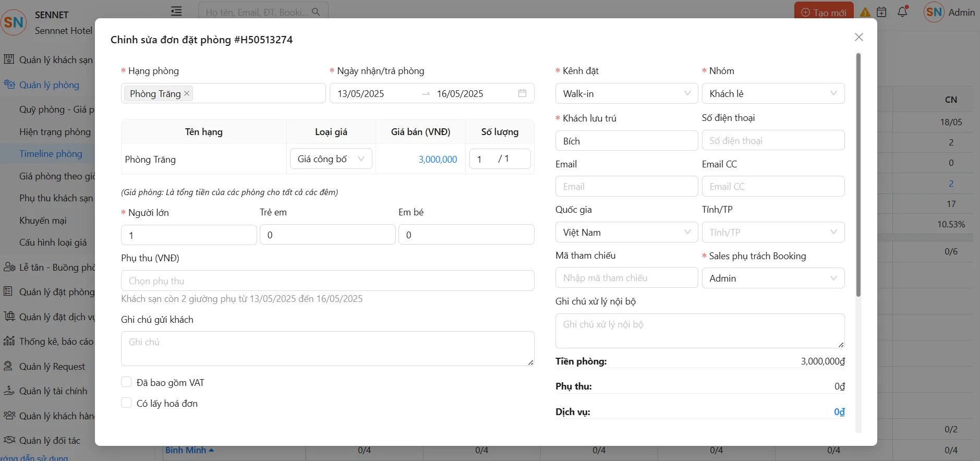Expand the Nhóm Khách lẻ dropdown

pyautogui.click(x=773, y=94)
